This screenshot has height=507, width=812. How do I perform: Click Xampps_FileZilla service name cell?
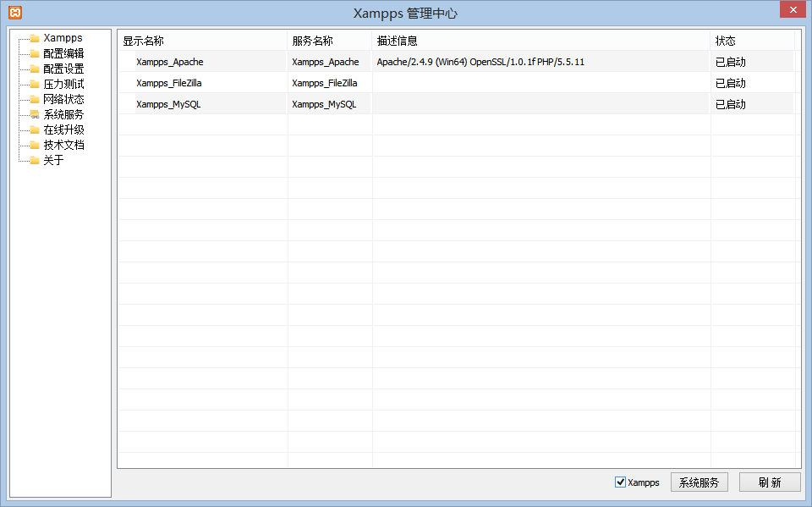325,83
